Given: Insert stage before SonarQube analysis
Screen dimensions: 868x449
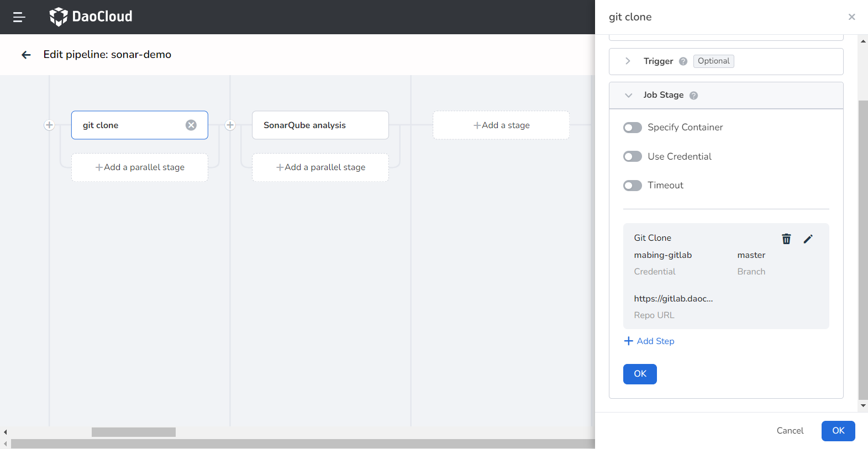Looking at the screenshot, I should (x=230, y=125).
